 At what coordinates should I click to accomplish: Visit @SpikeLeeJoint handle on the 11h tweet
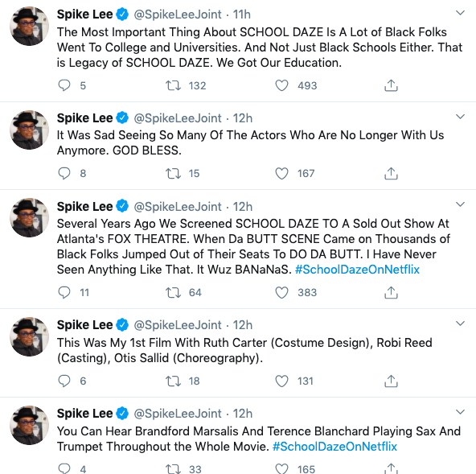pos(178,14)
